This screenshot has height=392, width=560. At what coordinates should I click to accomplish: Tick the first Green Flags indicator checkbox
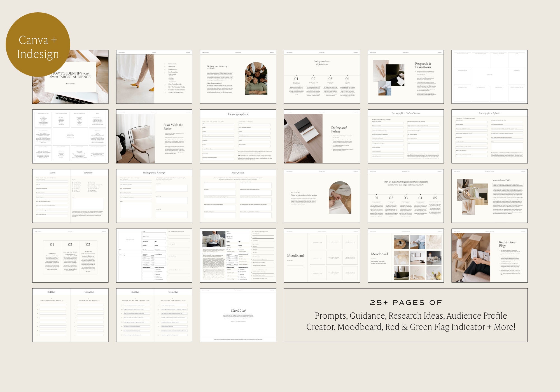click(75, 305)
